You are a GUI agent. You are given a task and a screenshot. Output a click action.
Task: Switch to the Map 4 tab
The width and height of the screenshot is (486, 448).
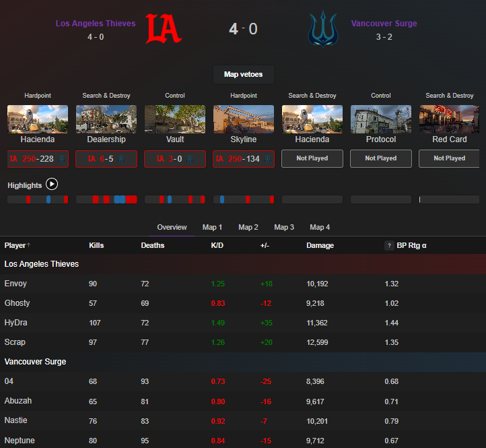pyautogui.click(x=320, y=228)
